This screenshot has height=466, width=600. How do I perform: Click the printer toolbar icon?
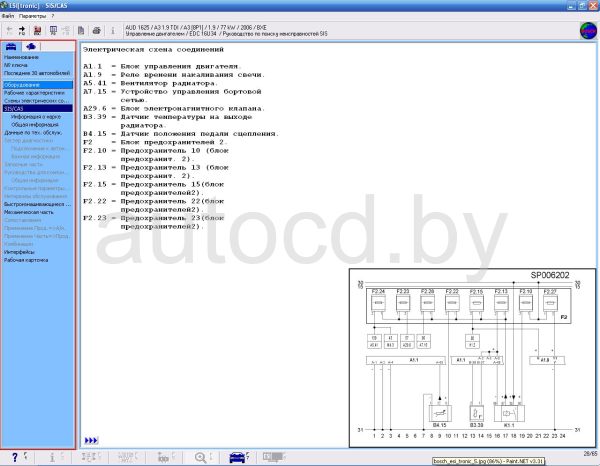[x=96, y=31]
